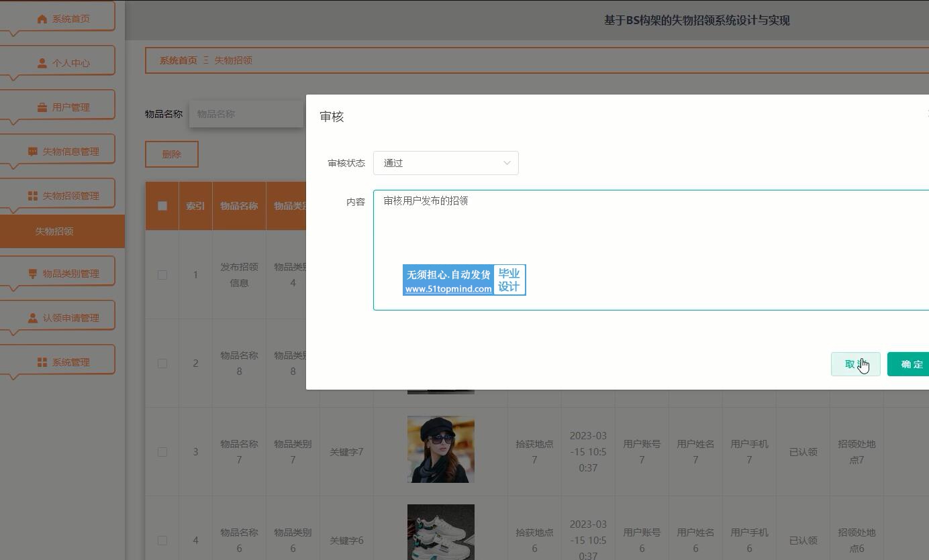
Task: Click the 失物招领 breadcrumb item
Action: pyautogui.click(x=233, y=60)
